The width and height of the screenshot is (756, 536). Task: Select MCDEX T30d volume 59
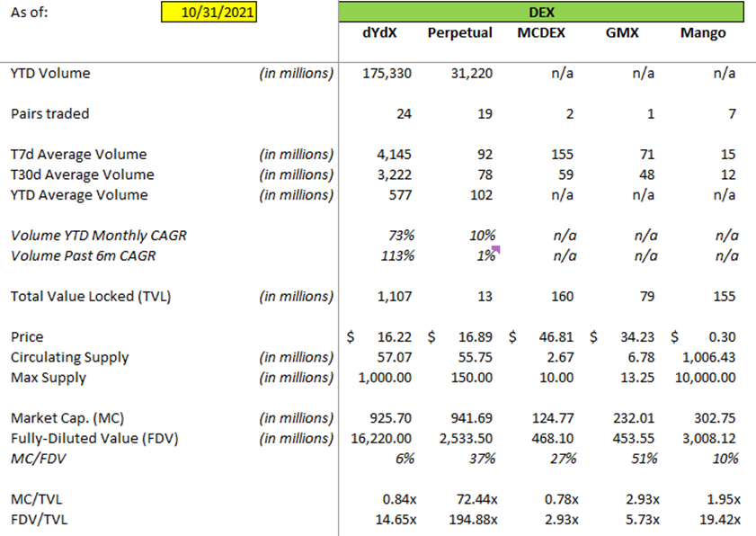[566, 174]
